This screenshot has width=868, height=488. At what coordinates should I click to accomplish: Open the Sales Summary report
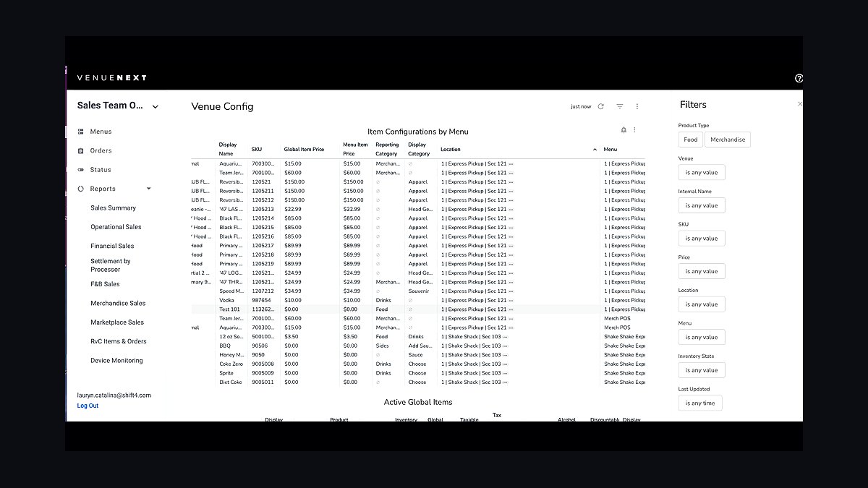point(113,208)
